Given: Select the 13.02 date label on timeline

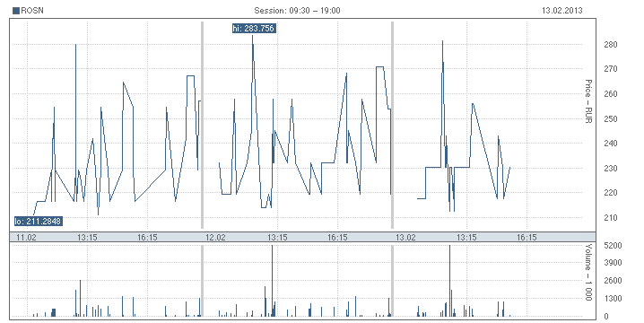Looking at the screenshot, I should pyautogui.click(x=405, y=238).
